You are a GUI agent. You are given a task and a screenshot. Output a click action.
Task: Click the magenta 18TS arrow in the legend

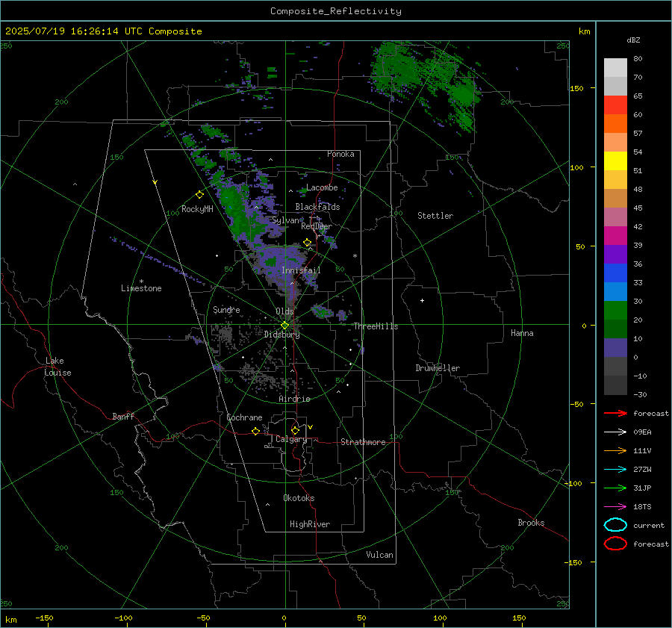coord(615,507)
